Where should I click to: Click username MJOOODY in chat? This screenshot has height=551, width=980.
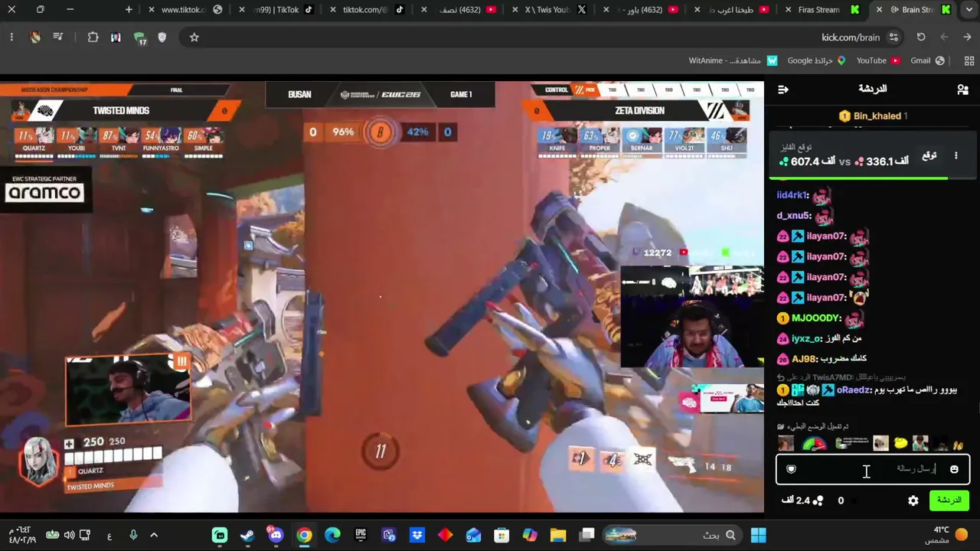click(816, 318)
